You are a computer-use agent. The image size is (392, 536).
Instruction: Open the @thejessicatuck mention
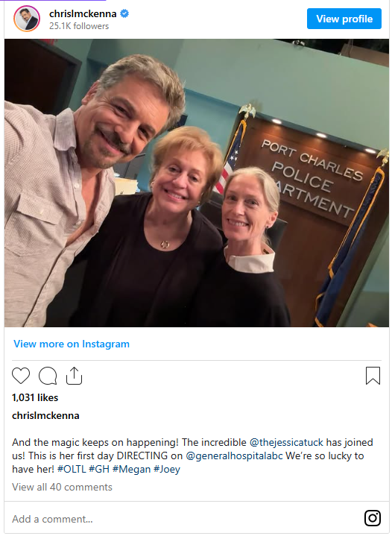[x=286, y=442]
